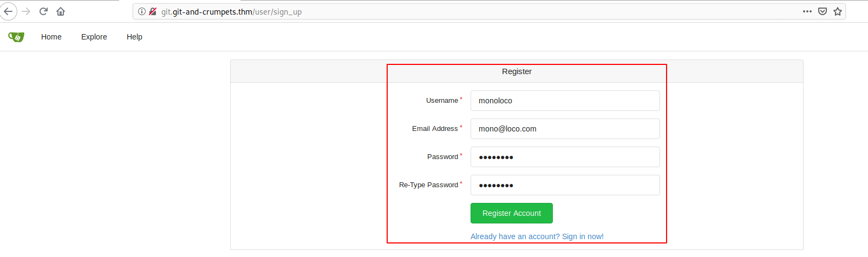868x257 pixels.
Task: Click the green Register Account button
Action: coord(512,213)
